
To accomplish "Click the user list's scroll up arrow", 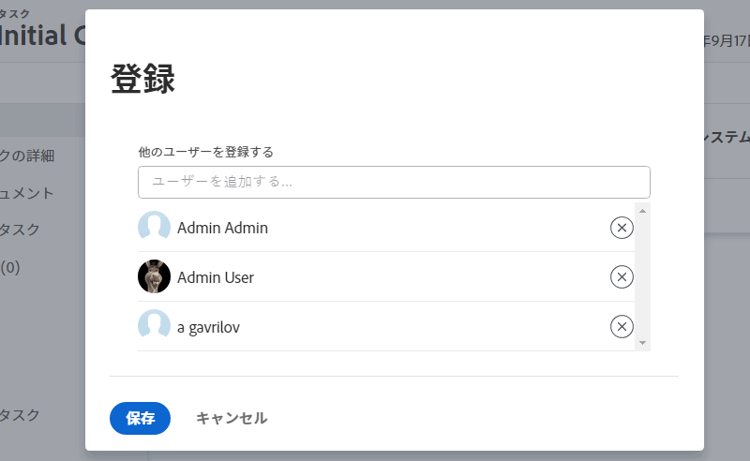I will tap(643, 210).
